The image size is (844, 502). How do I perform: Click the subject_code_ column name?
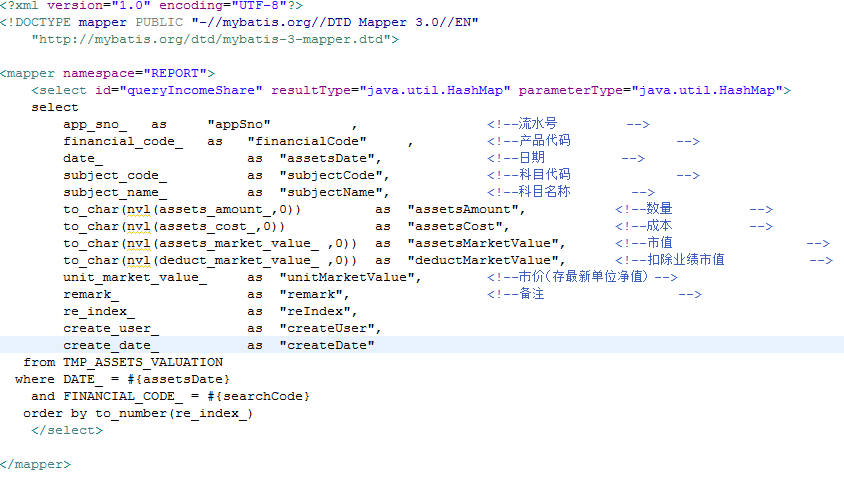[x=115, y=175]
